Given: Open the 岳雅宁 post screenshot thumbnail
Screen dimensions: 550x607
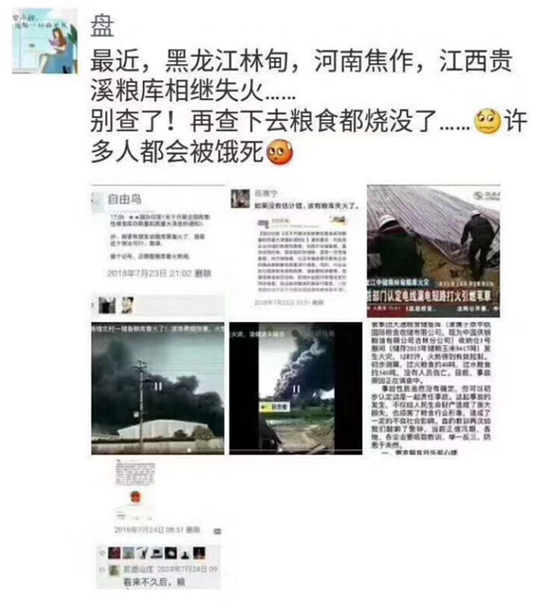Looking at the screenshot, I should click(296, 251).
